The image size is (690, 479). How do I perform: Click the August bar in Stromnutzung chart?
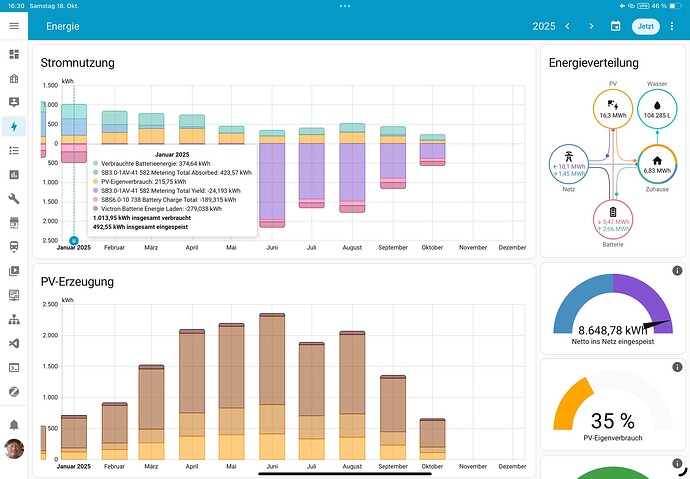(x=352, y=168)
